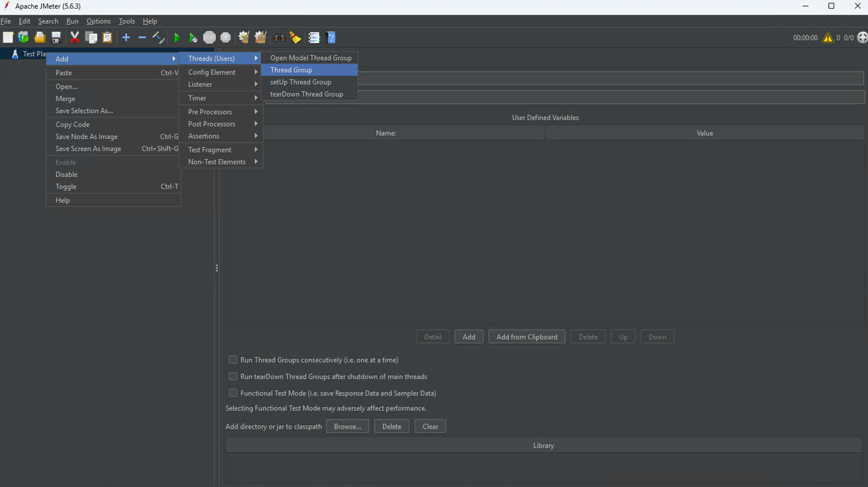868x487 pixels.
Task: Click the blue Help question mark icon
Action: pos(331,38)
